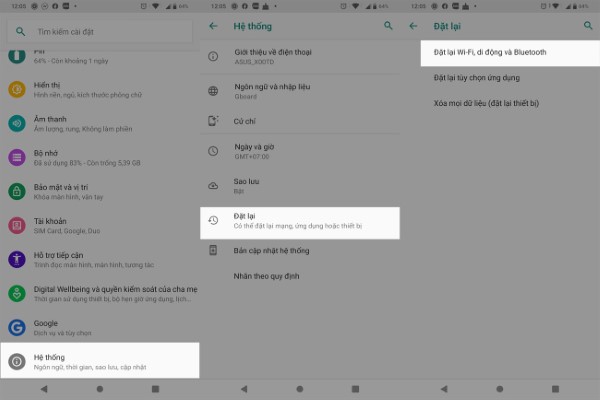600x400 pixels.
Task: Tap the Hệ thống info icon
Action: [17, 361]
